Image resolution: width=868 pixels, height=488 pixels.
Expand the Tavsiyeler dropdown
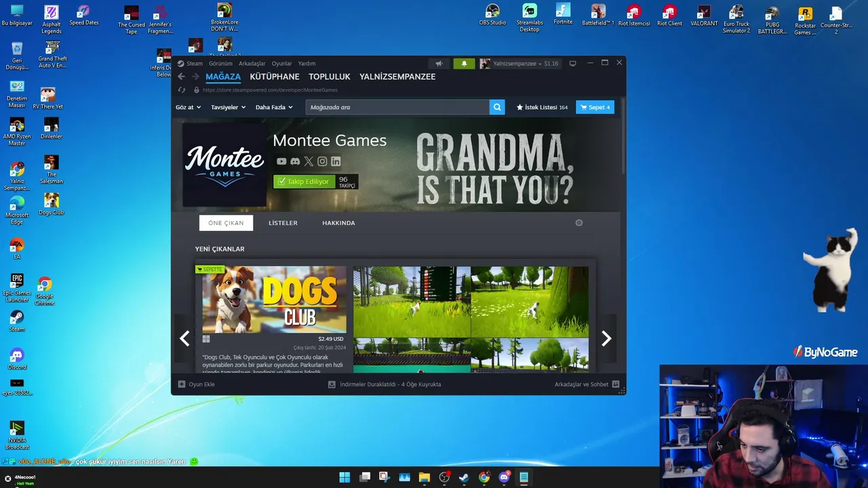point(228,107)
